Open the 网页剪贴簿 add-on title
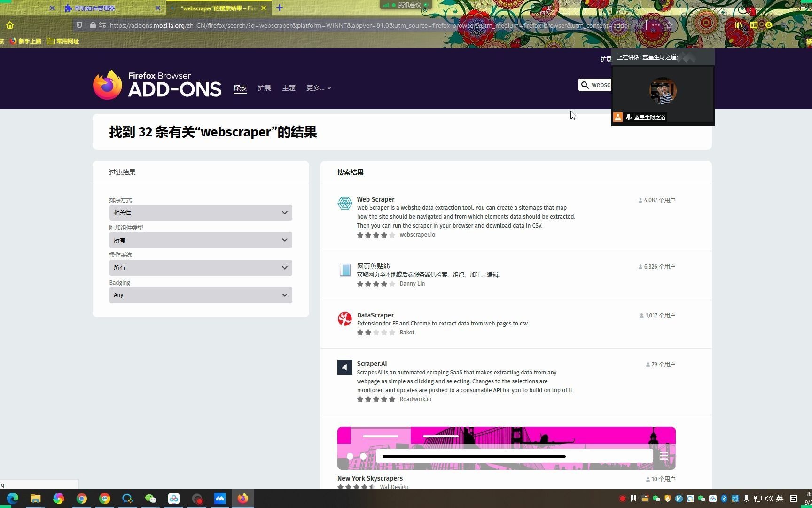This screenshot has width=812, height=508. 374,266
